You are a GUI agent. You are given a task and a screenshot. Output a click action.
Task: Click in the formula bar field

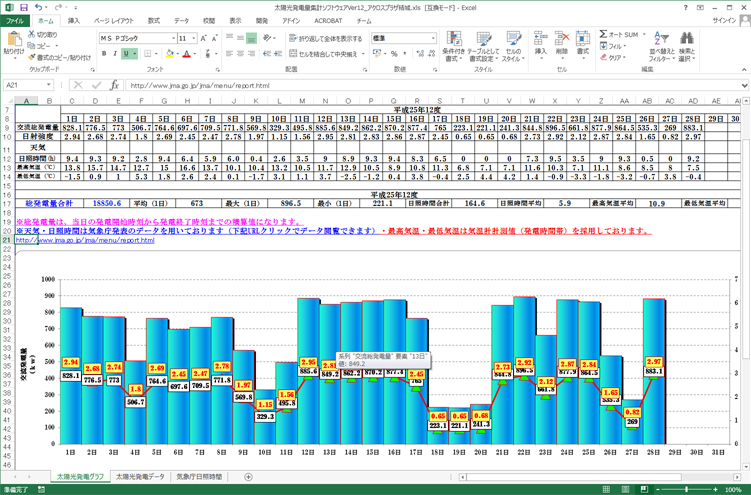[431, 85]
